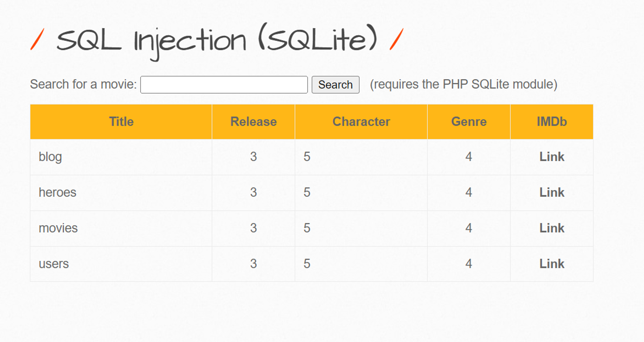Viewport: 644px width, 342px height.
Task: Click the Genre value 4 in movies row
Action: click(x=469, y=228)
